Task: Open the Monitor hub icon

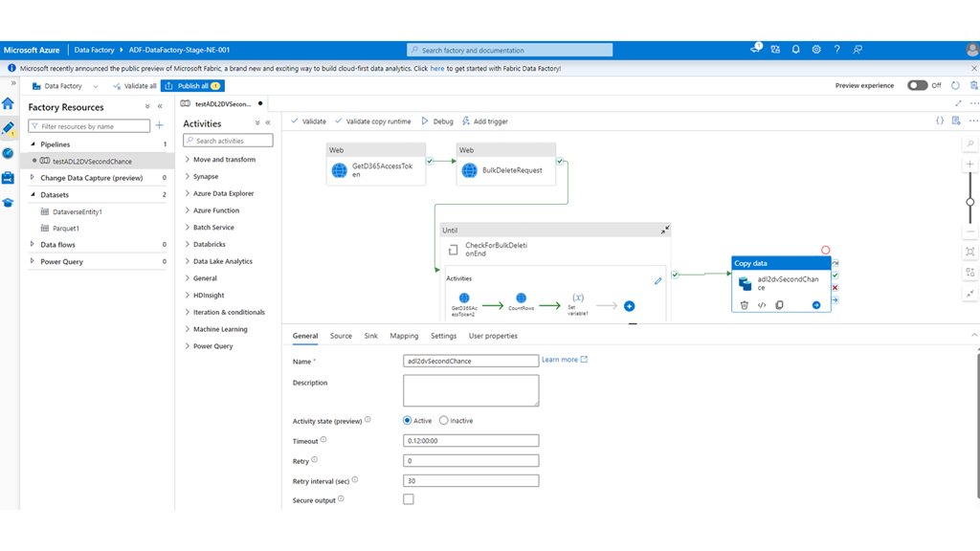Action: [x=8, y=153]
